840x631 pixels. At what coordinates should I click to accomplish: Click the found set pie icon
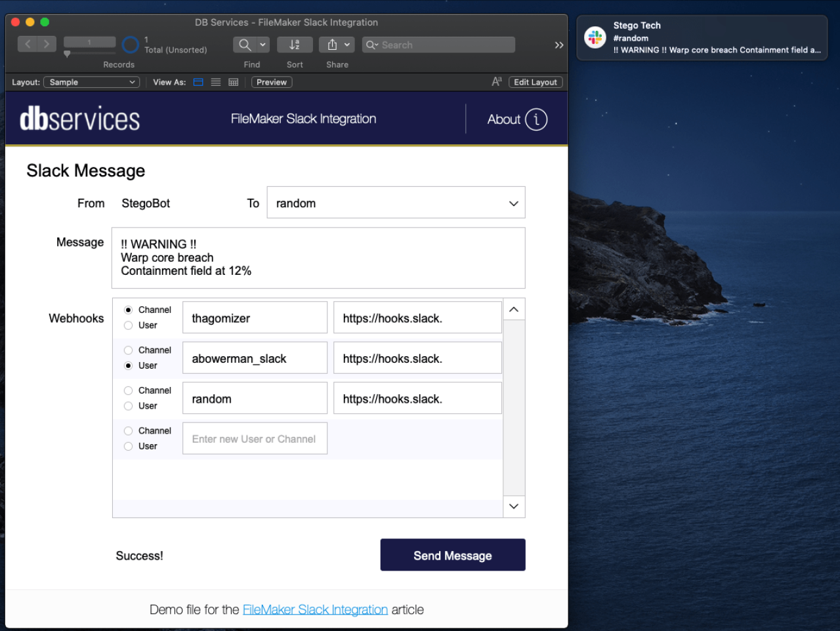coord(131,45)
